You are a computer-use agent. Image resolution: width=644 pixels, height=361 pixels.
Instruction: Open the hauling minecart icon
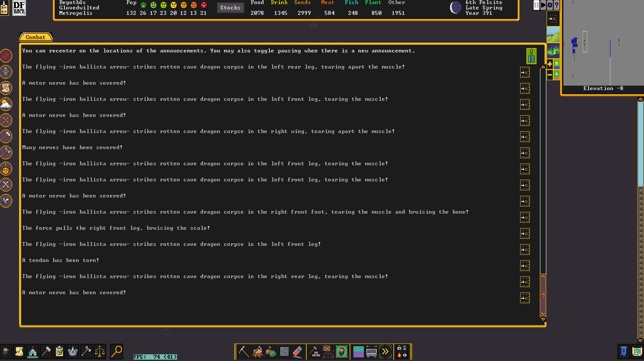point(372,352)
